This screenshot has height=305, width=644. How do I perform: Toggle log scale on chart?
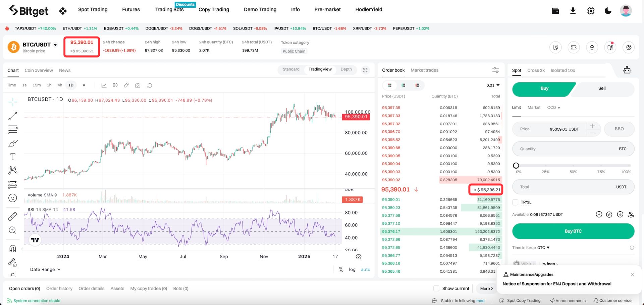tap(352, 269)
